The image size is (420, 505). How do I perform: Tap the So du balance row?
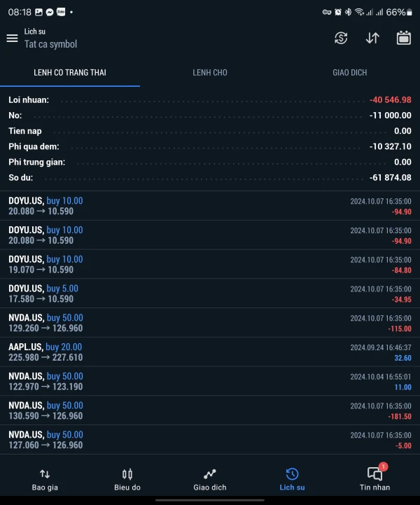210,177
